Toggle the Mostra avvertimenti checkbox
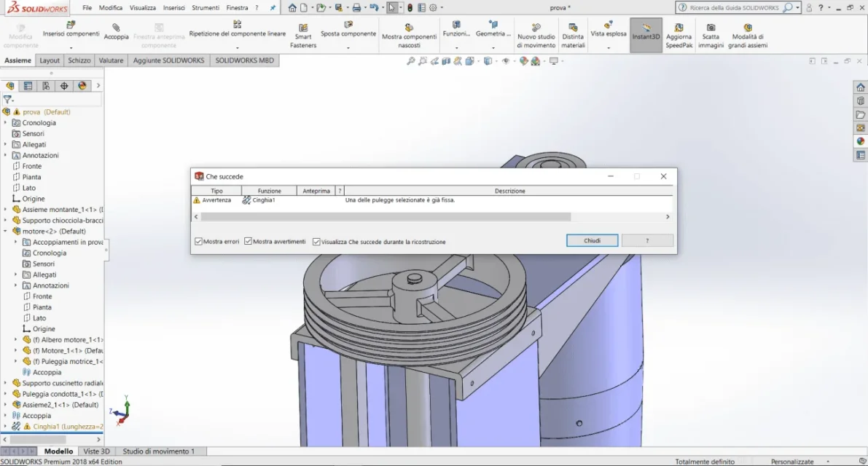The height and width of the screenshot is (466, 868). click(x=248, y=242)
